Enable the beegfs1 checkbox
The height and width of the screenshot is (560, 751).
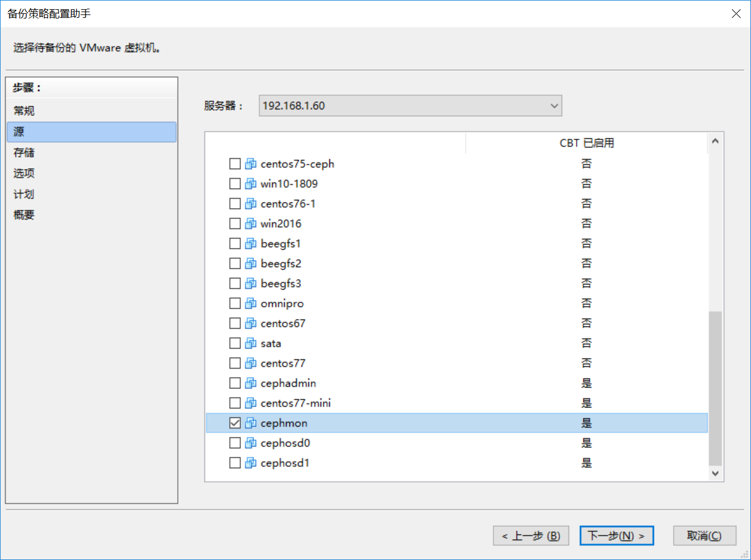(x=235, y=243)
